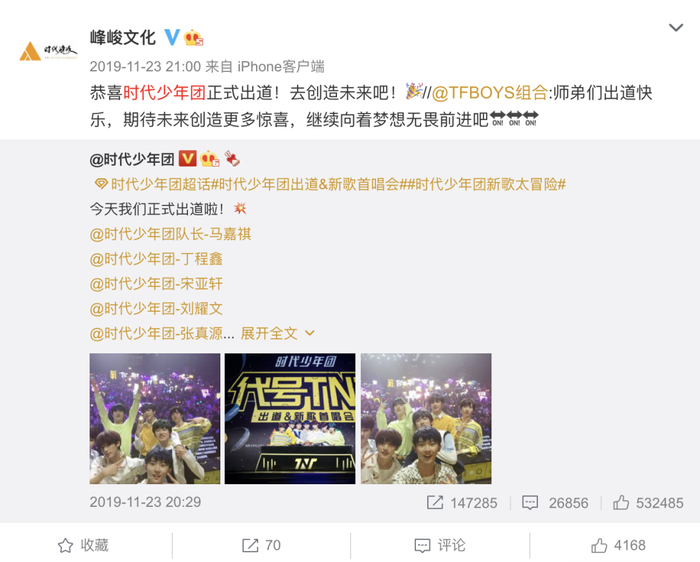This screenshot has width=700, height=562.
Task: Like the original post with 532485 thumbs-up
Action: [x=621, y=503]
